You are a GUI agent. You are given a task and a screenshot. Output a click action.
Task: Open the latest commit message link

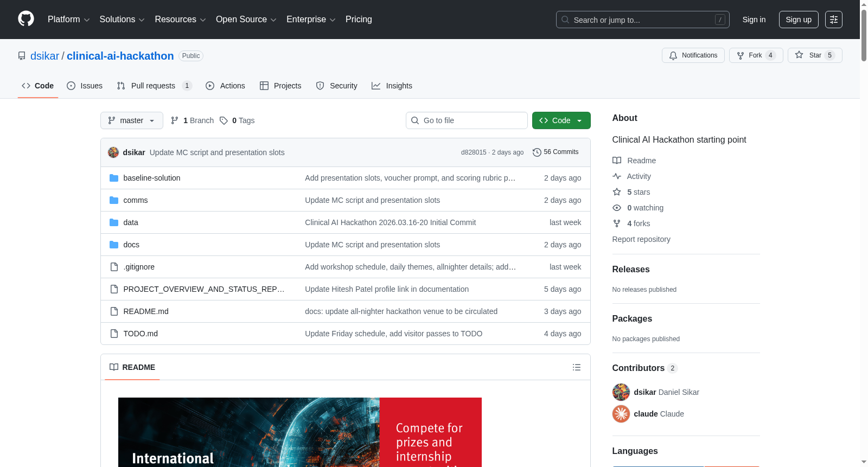217,152
